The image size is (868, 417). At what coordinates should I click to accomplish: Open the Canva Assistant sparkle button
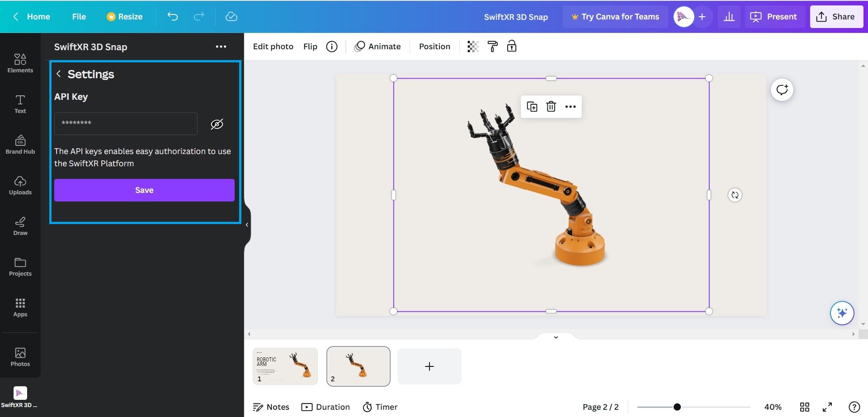click(x=841, y=313)
